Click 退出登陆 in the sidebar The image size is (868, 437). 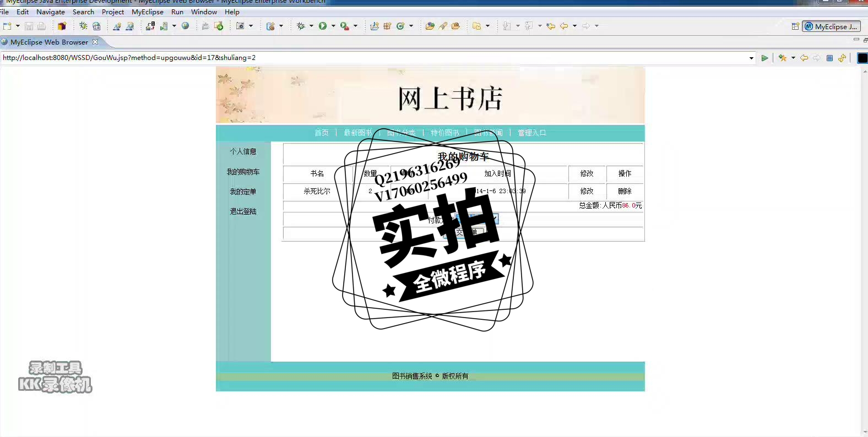click(x=243, y=211)
